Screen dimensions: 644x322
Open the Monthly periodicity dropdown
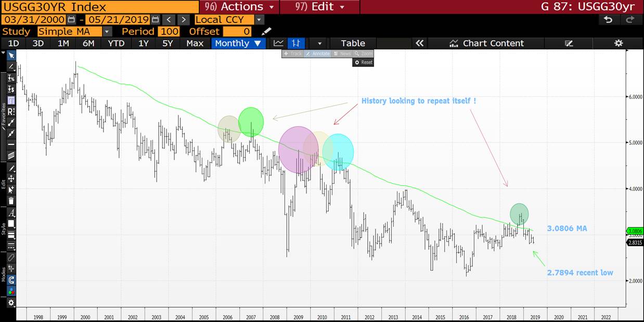coord(238,43)
